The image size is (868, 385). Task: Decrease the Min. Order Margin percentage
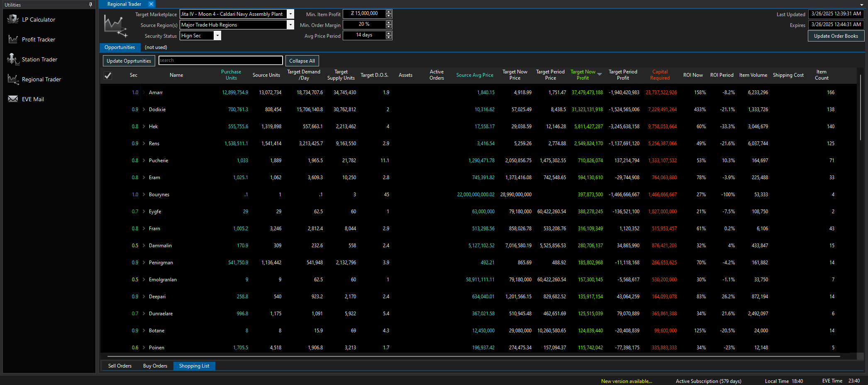(389, 27)
